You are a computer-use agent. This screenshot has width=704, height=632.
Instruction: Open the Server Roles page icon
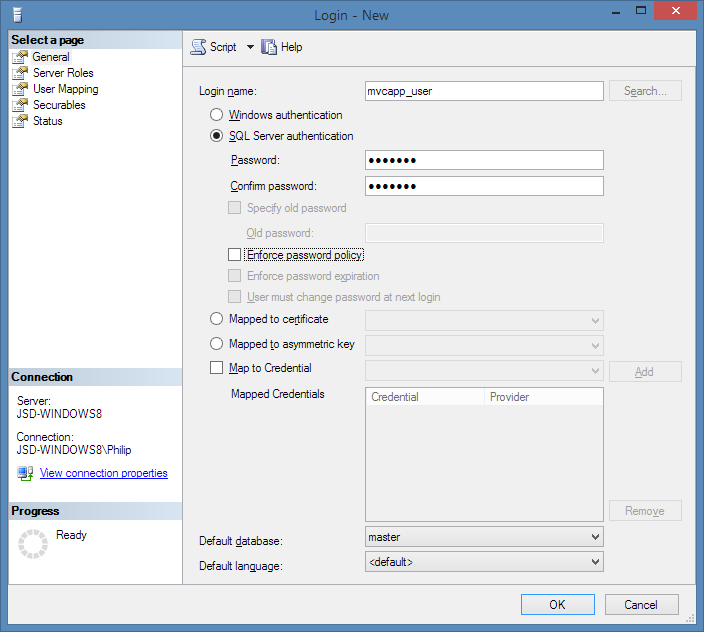click(20, 73)
